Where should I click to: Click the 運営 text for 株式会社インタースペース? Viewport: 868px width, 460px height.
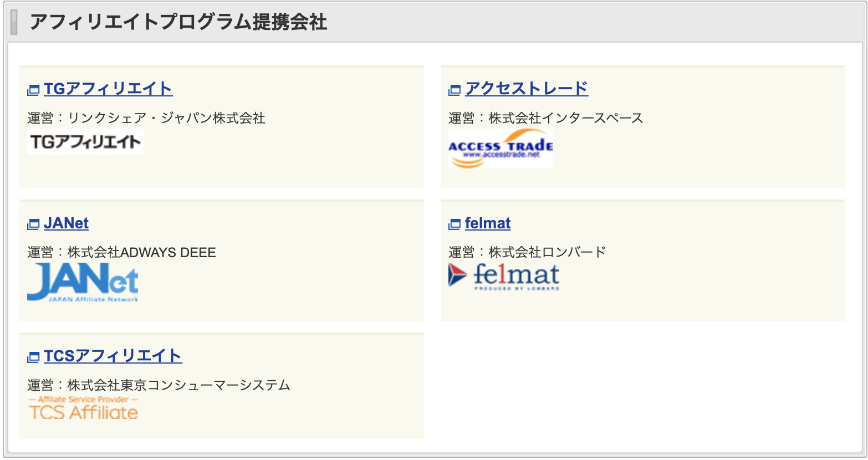(x=545, y=117)
